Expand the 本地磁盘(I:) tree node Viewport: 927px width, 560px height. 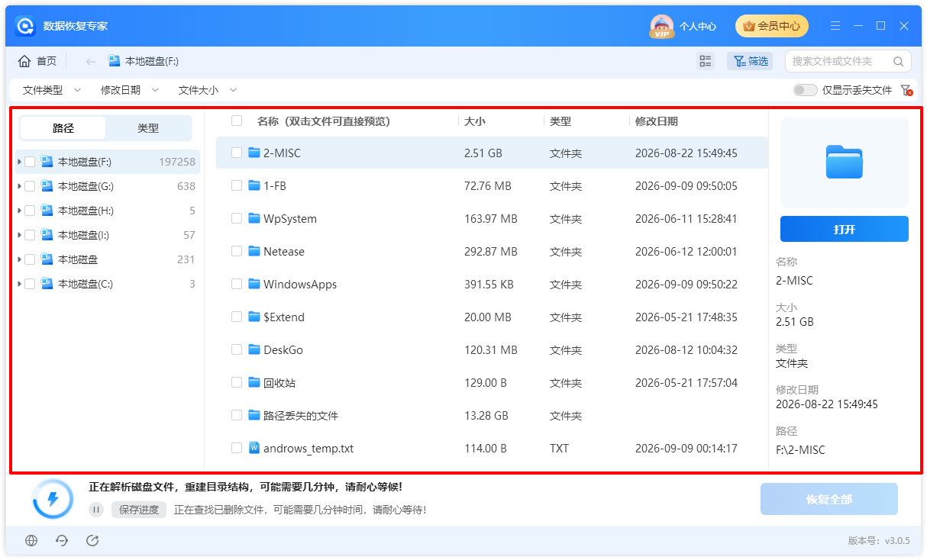(x=19, y=235)
